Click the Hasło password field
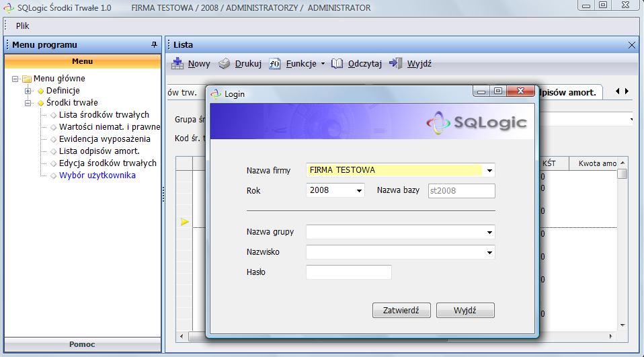644x357 pixels. coord(349,272)
